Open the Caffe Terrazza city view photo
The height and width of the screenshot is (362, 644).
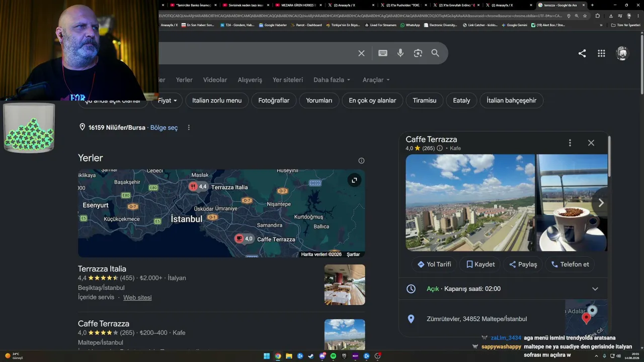pos(470,203)
